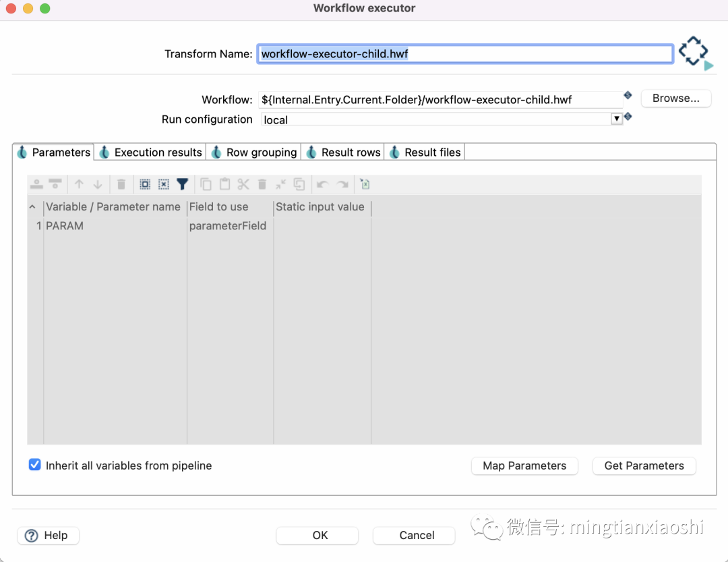
Task: Select the select-all rows icon
Action: (x=146, y=184)
